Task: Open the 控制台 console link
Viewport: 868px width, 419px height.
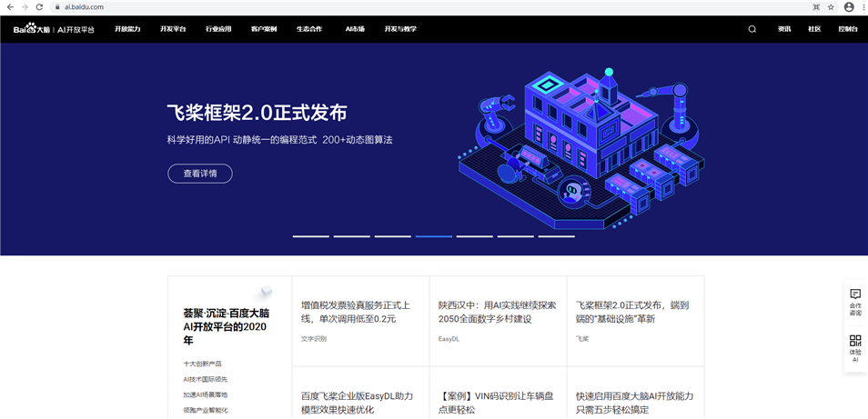Action: click(847, 29)
